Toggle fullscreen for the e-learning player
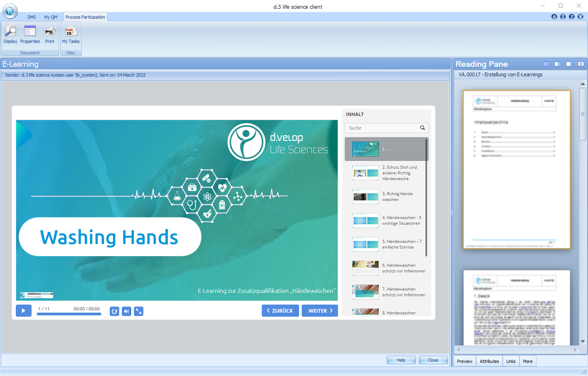Viewport: 588px width, 376px height. 139,311
